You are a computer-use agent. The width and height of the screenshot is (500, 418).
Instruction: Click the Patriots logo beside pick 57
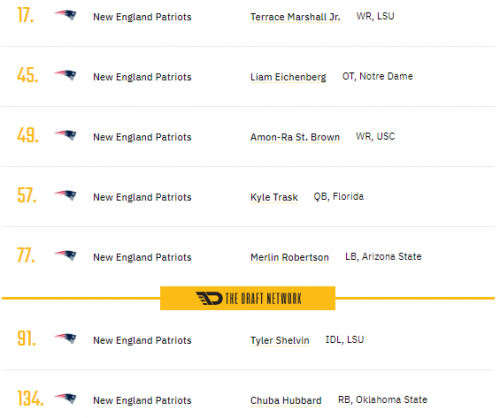tap(65, 195)
